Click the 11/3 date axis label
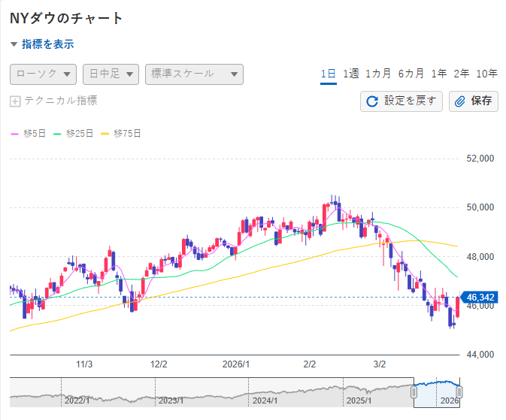 click(84, 364)
